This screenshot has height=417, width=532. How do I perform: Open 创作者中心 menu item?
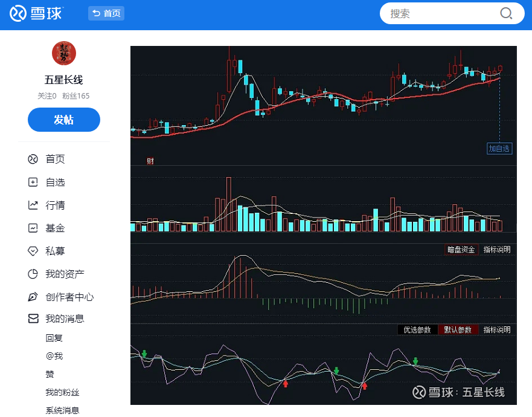(x=69, y=297)
